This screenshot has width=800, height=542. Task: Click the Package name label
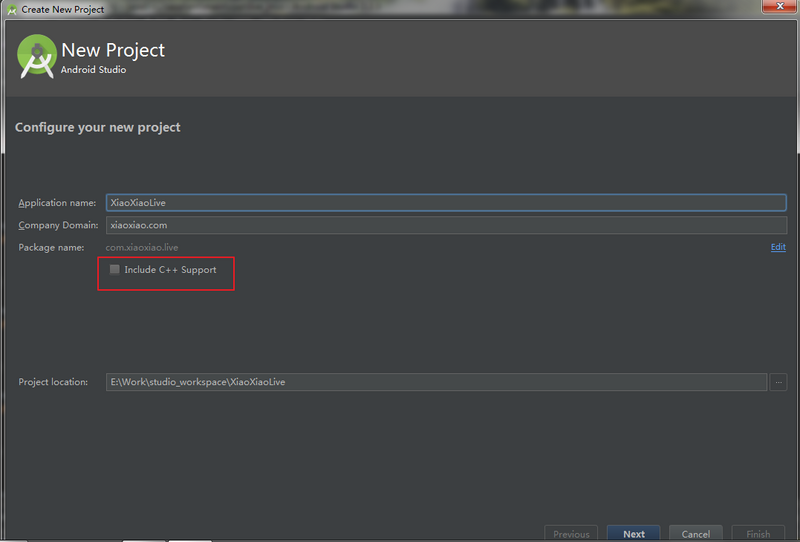click(51, 248)
